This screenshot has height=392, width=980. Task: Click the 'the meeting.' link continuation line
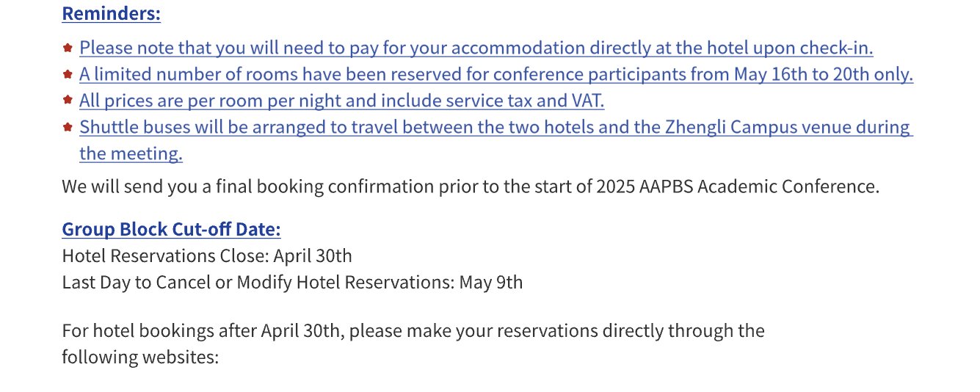pyautogui.click(x=131, y=153)
